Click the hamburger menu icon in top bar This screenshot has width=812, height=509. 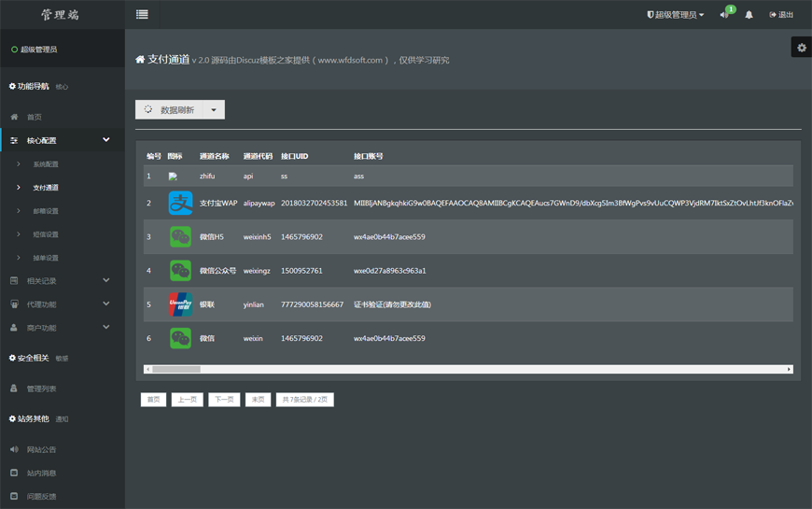pyautogui.click(x=142, y=14)
